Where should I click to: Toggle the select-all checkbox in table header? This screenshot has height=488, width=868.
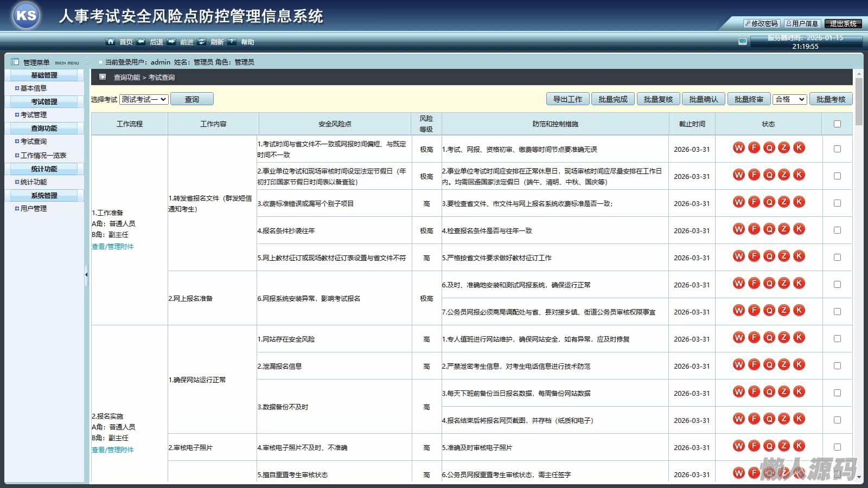(x=837, y=124)
